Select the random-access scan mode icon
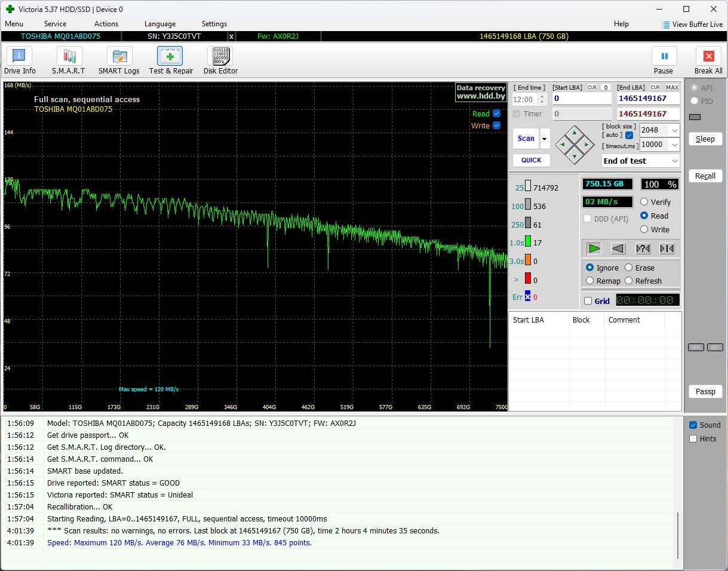The height and width of the screenshot is (571, 728). point(643,248)
